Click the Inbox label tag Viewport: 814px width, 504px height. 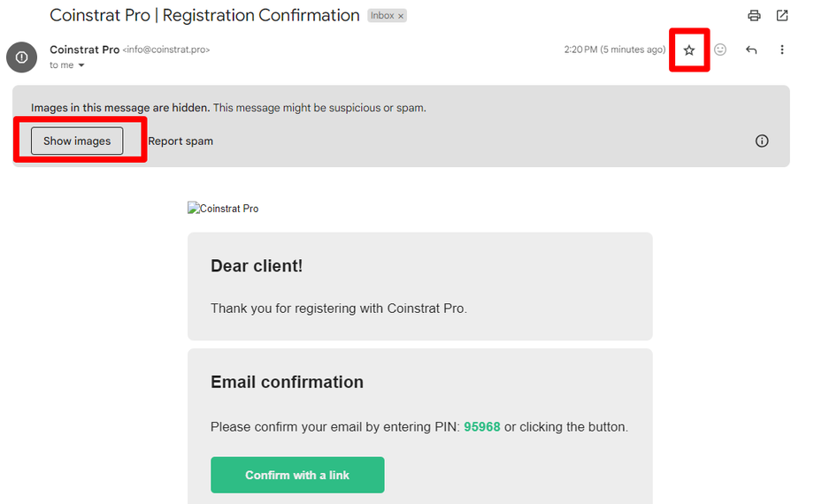tap(381, 17)
